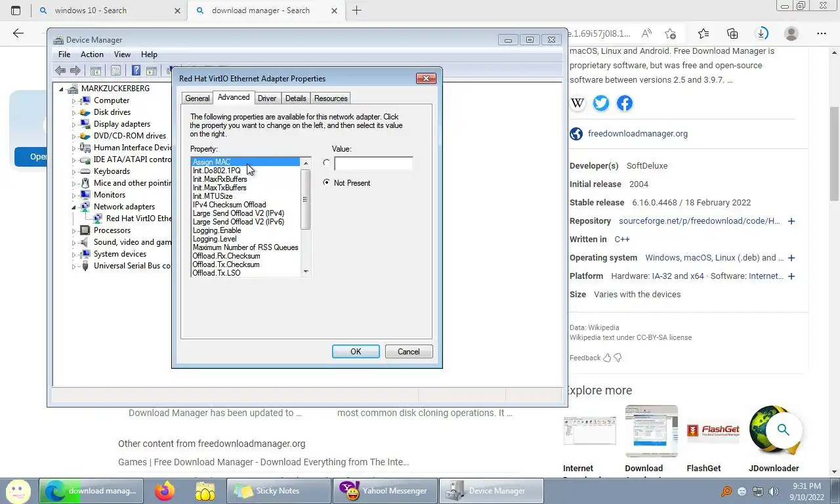Open File menu in Device Manager
The image size is (840, 504).
(64, 54)
